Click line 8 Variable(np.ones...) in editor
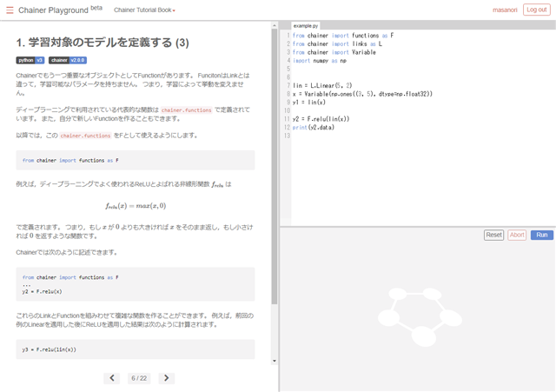Screen dimensions: 556x392 click(x=362, y=94)
